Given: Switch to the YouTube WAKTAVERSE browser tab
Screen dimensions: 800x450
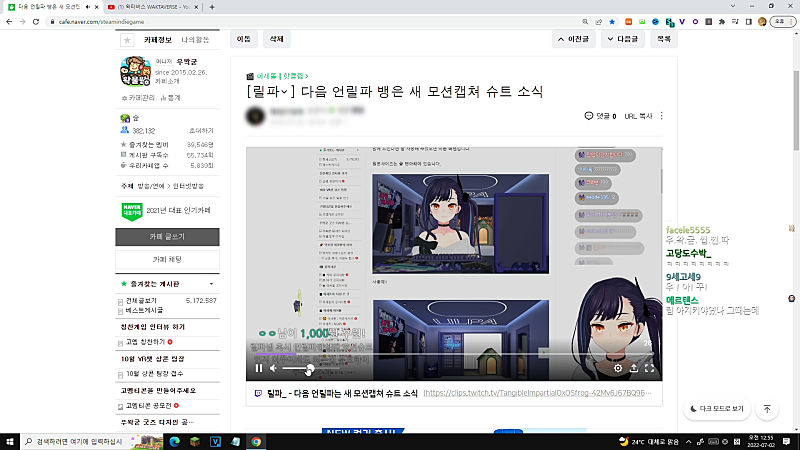Looking at the screenshot, I should (x=153, y=7).
